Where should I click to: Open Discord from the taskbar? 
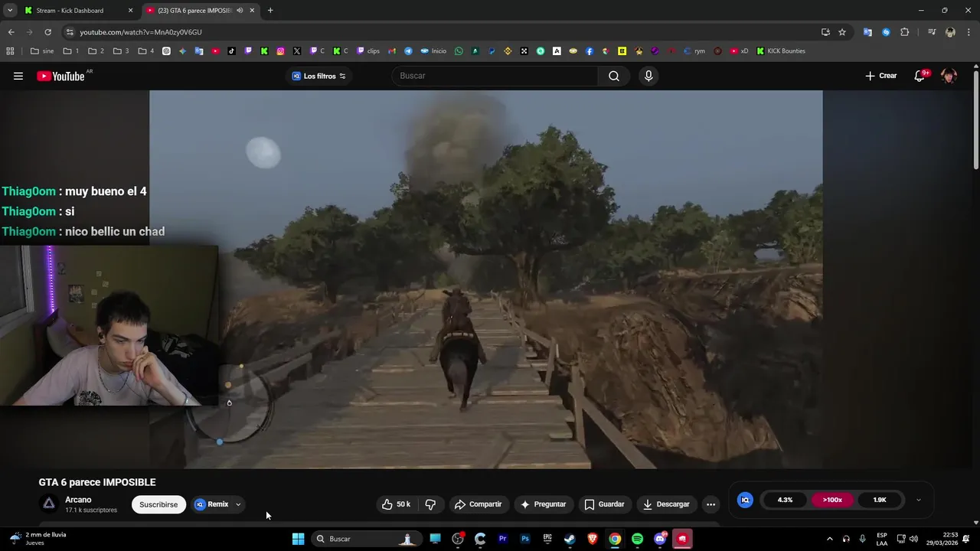tap(660, 539)
